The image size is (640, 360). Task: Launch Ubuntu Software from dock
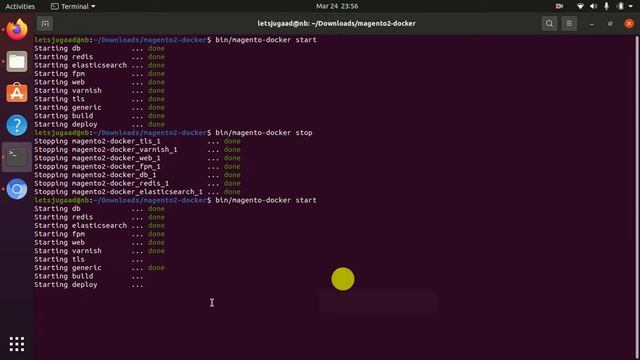click(x=17, y=93)
